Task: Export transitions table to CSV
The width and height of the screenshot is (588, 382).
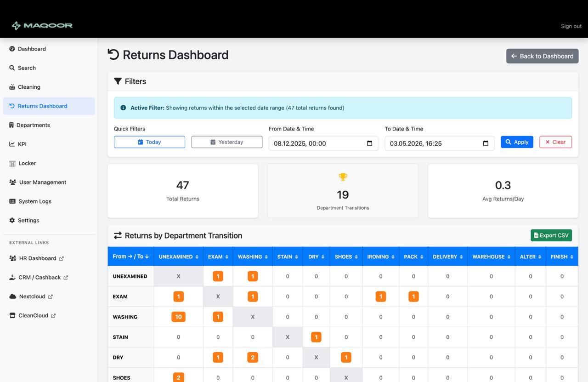Action: point(551,235)
